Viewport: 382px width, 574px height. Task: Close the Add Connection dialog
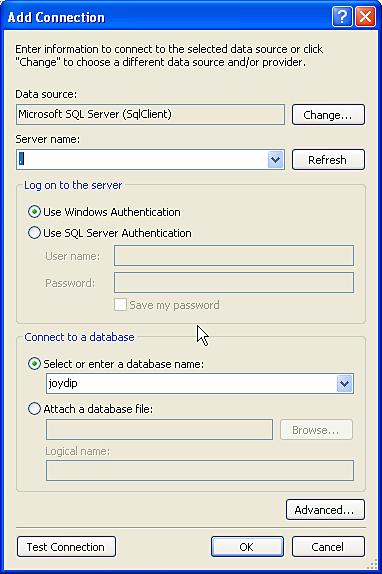coord(365,17)
